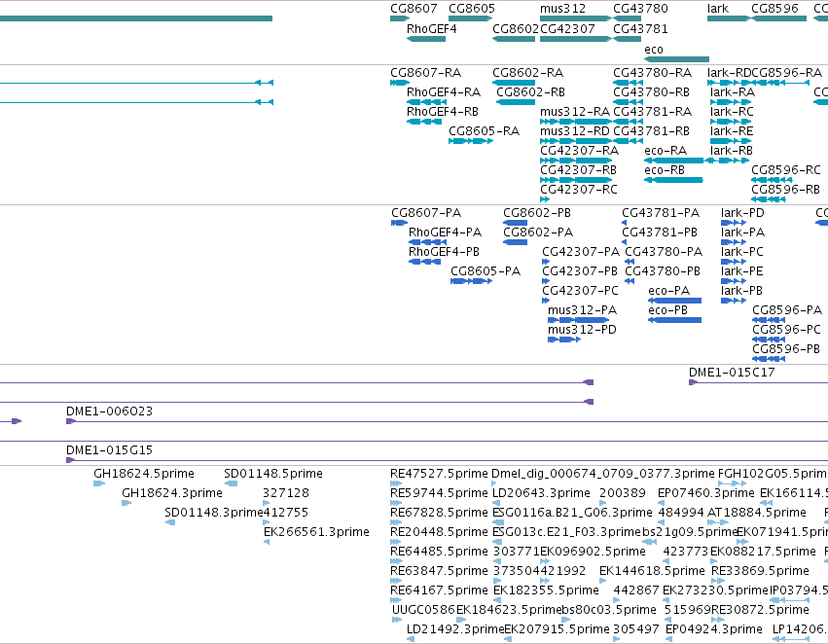Click the CG8602-PA protein label
828x644 pixels.
537,233
